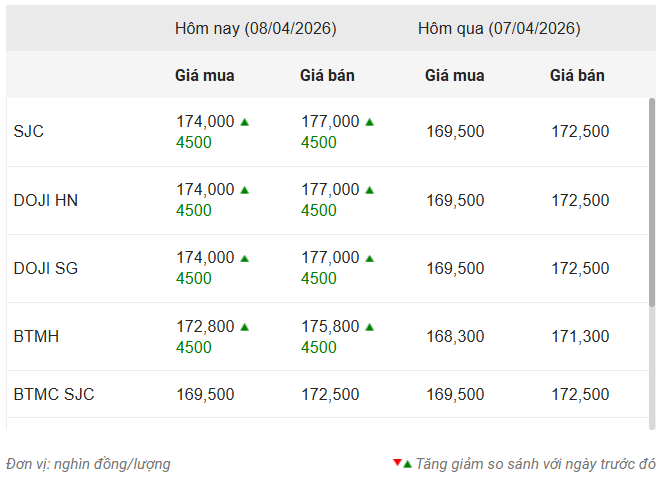
Task: Click the vertical scrollbar of the price table
Action: [x=652, y=200]
